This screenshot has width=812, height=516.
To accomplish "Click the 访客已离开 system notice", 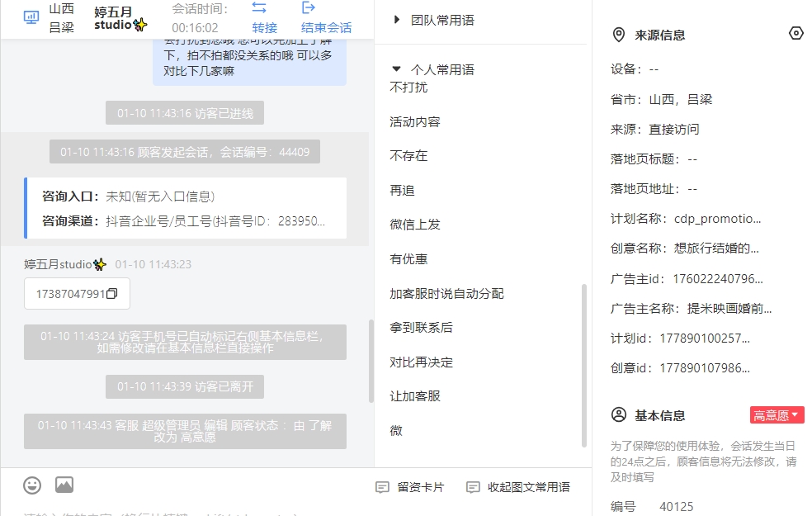I will click(x=185, y=386).
